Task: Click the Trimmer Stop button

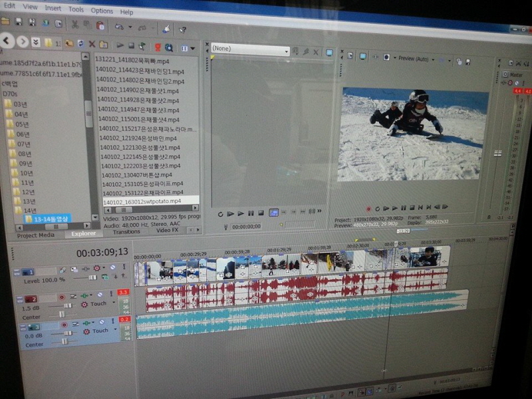Action: pos(261,213)
